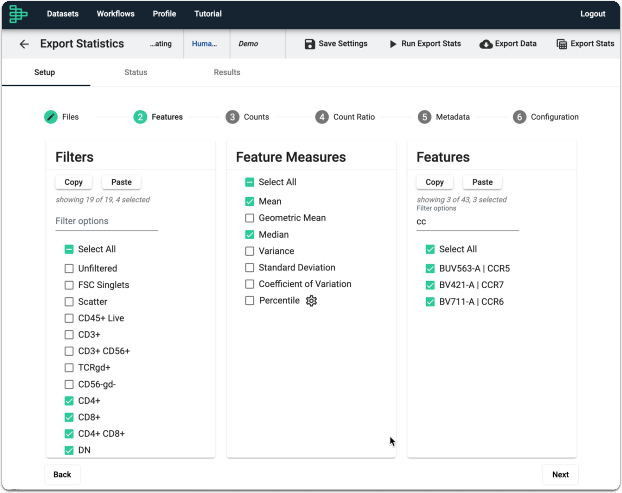The height and width of the screenshot is (493, 622).
Task: Click Export Data cloud icon
Action: coord(486,44)
